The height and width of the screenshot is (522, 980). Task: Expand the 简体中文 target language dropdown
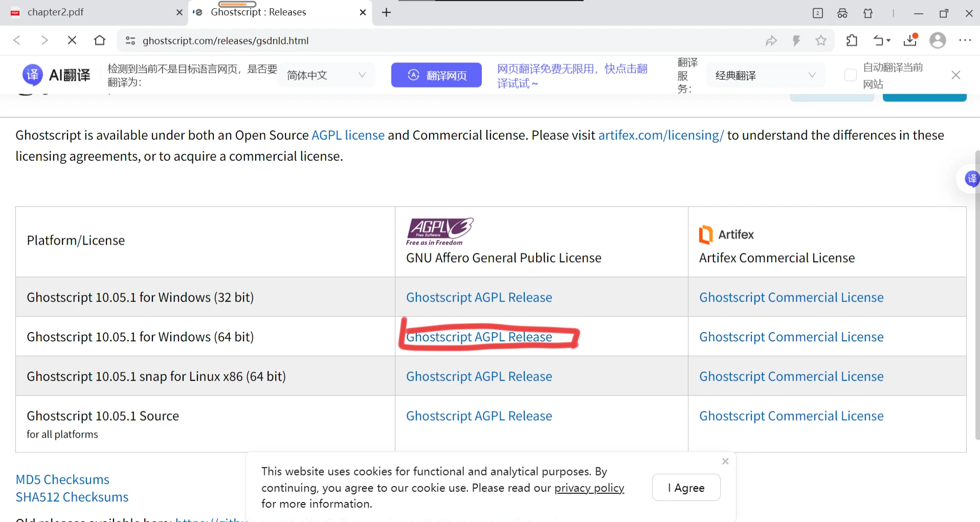[327, 75]
